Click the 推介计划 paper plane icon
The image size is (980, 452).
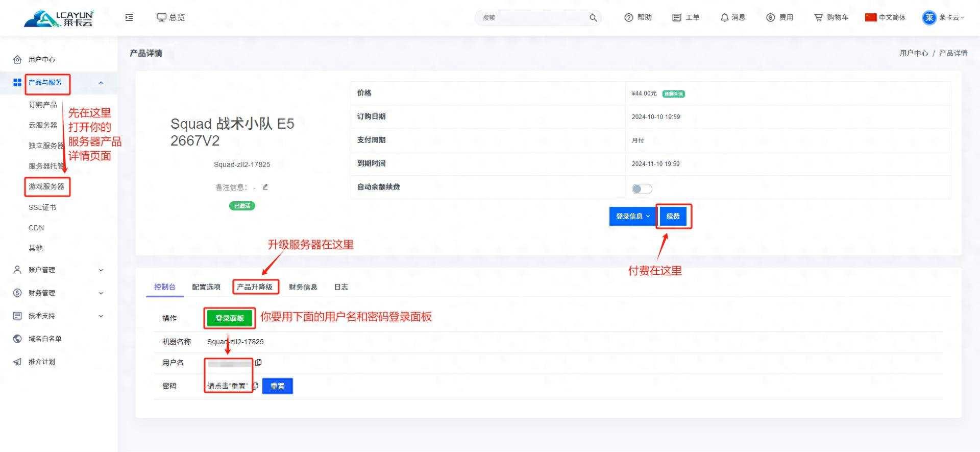(17, 362)
